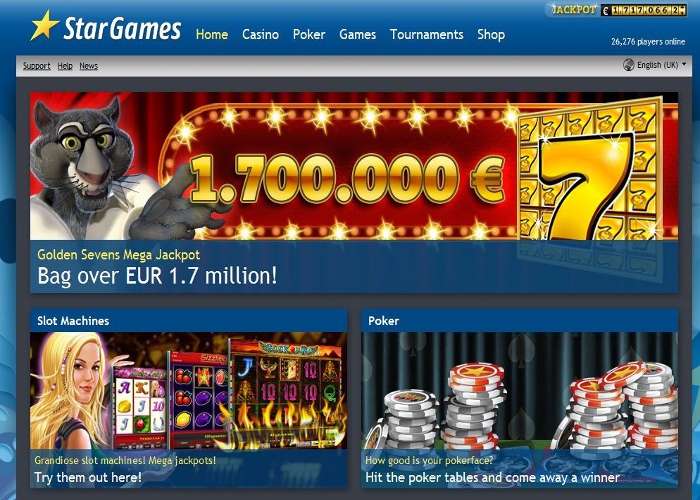
Task: Open the Home tab
Action: point(212,34)
